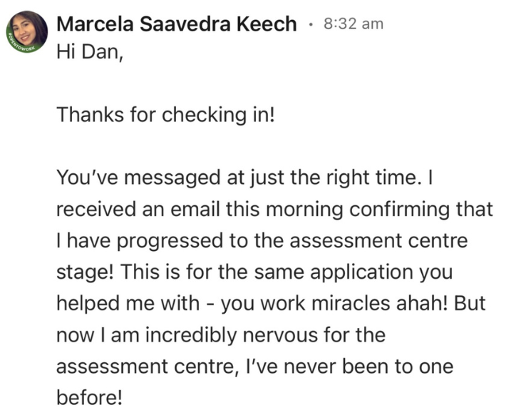Click the 8:32 am timestamp

pyautogui.click(x=353, y=24)
